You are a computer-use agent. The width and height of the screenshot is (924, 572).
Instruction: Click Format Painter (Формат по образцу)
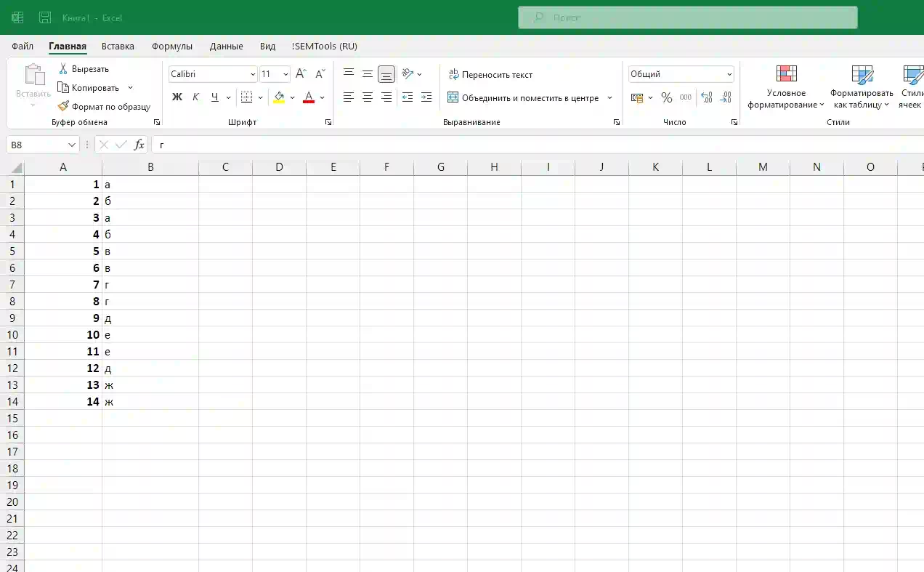coord(104,106)
